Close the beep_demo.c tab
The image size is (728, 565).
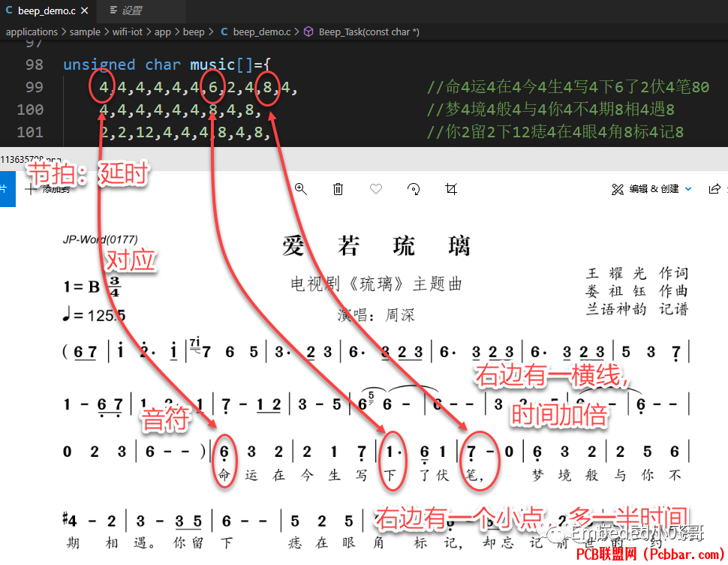(x=85, y=11)
